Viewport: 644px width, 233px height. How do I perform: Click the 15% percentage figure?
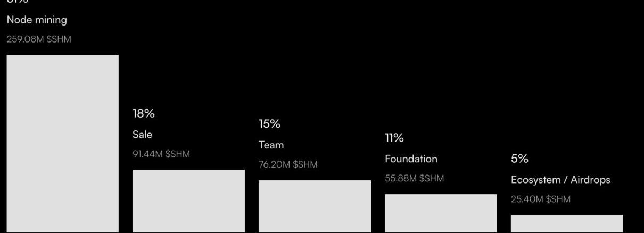(x=269, y=124)
